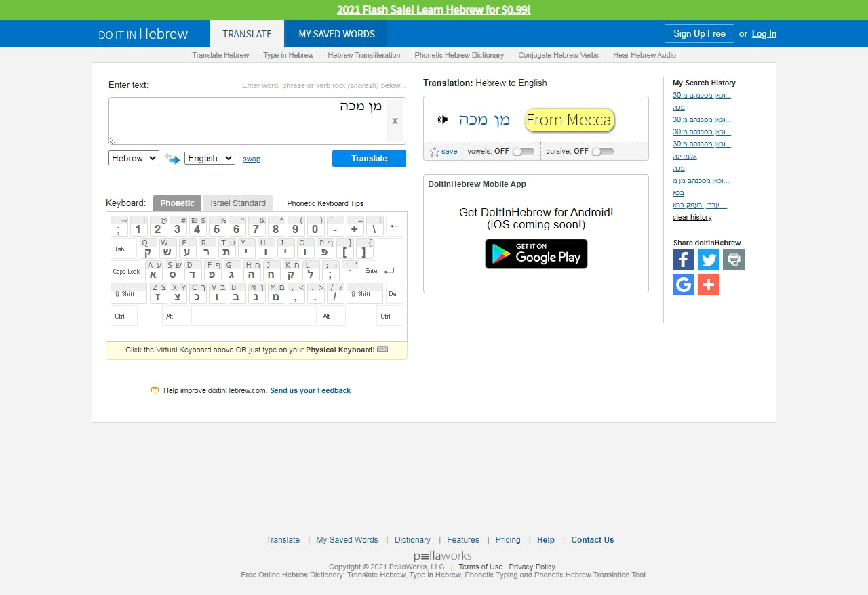Click Send us your Feedback

[x=311, y=391]
